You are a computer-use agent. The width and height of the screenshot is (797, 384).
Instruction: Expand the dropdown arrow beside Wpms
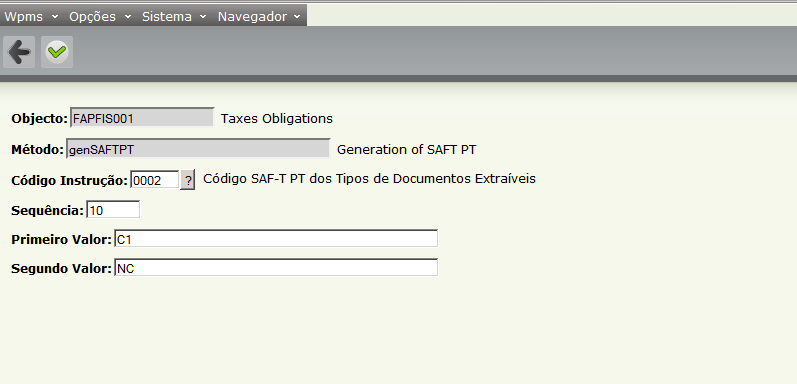coord(54,17)
